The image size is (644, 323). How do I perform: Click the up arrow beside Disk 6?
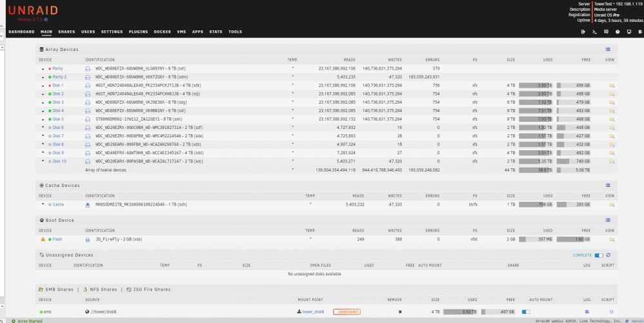click(43, 128)
